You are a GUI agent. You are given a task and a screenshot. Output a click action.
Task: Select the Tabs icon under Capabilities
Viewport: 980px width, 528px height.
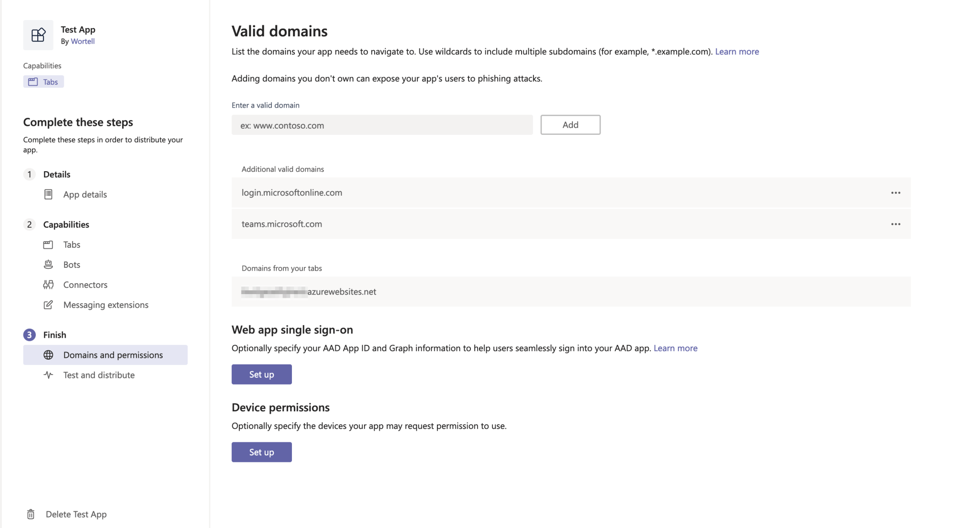[x=32, y=82]
